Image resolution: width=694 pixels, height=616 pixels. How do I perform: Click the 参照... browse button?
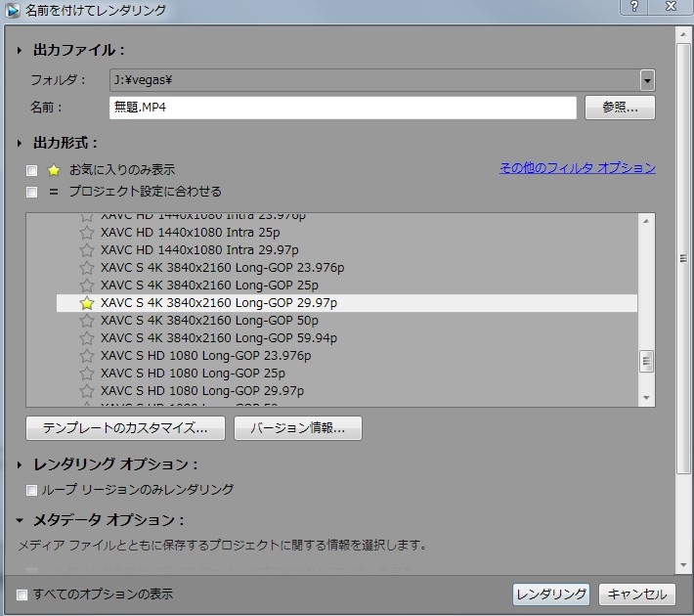pos(620,108)
